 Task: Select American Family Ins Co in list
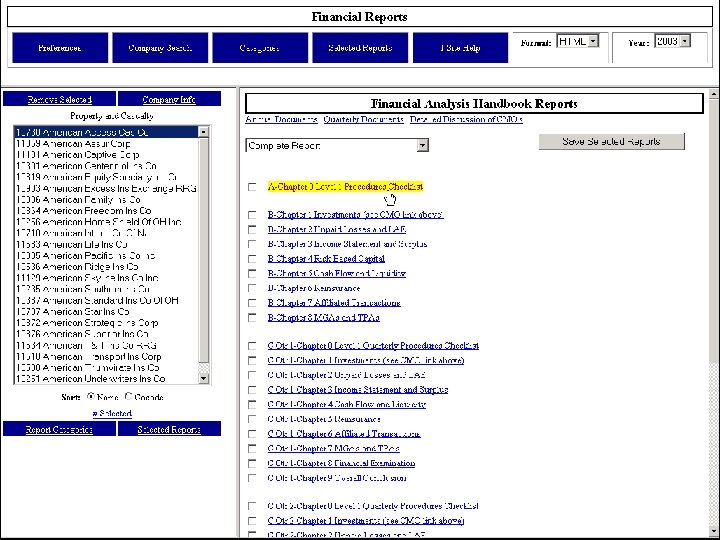pyautogui.click(x=107, y=199)
